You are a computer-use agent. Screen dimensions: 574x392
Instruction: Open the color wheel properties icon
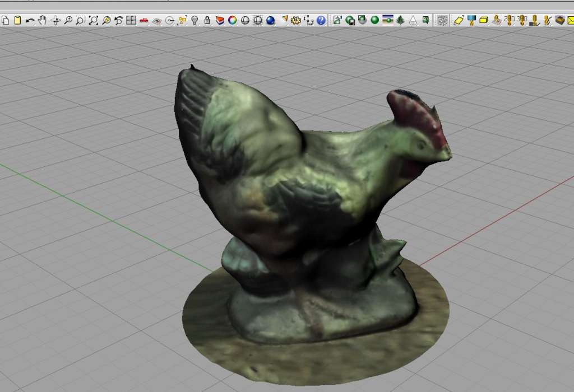(232, 21)
